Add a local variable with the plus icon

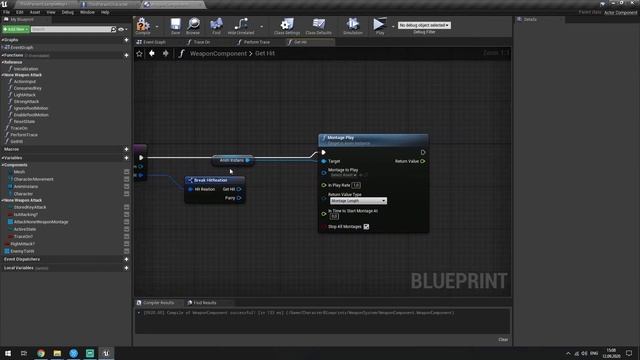coord(126,268)
